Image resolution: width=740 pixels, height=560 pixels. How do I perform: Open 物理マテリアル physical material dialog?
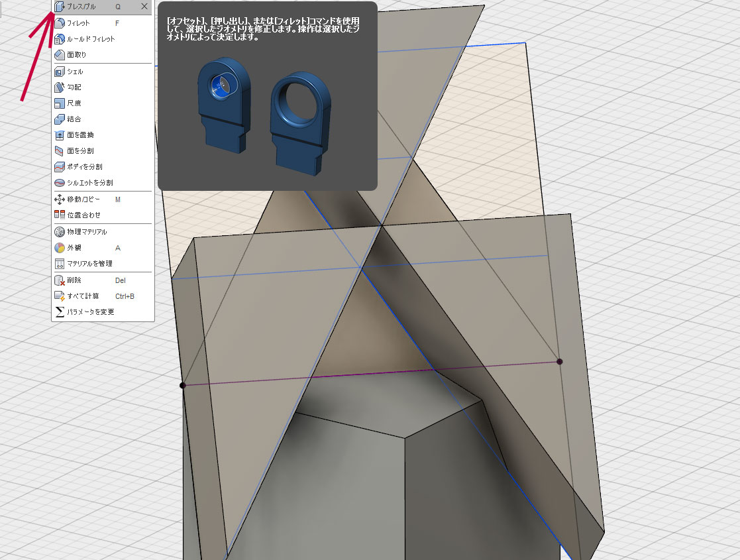(86, 232)
